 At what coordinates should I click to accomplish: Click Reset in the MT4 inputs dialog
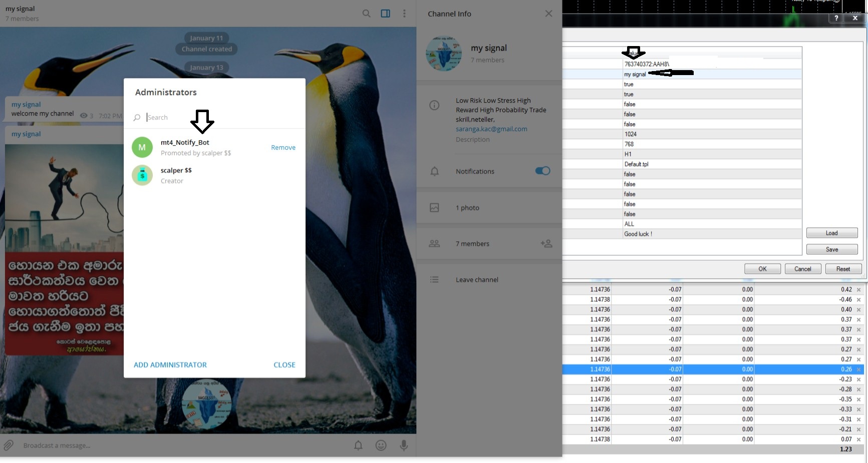point(843,269)
